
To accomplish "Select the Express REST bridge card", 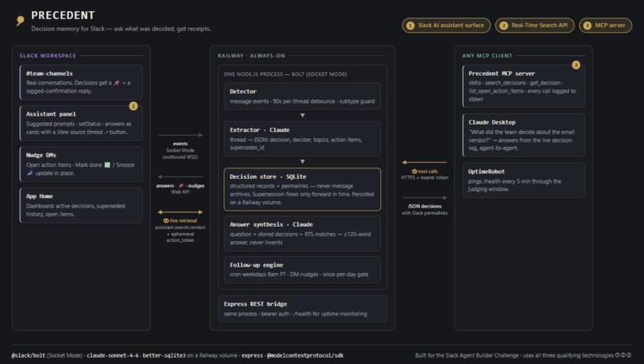I will [302, 309].
